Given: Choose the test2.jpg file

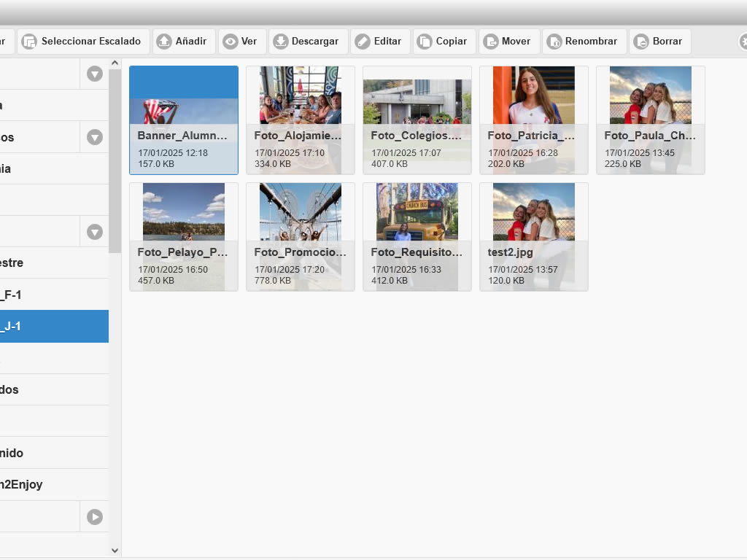Looking at the screenshot, I should click(x=534, y=237).
